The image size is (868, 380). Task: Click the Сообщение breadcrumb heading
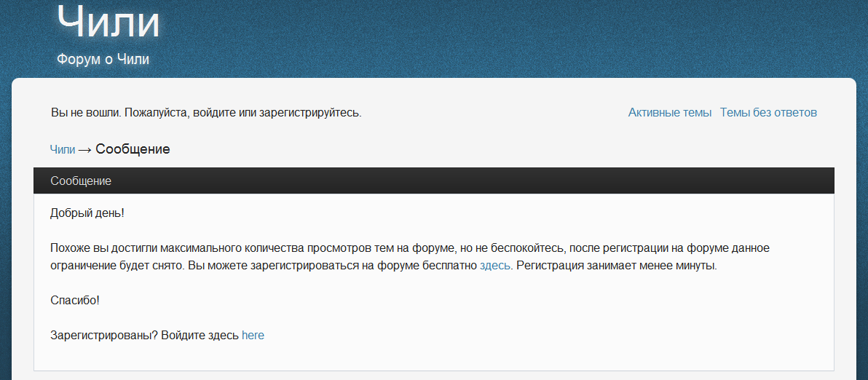(133, 149)
